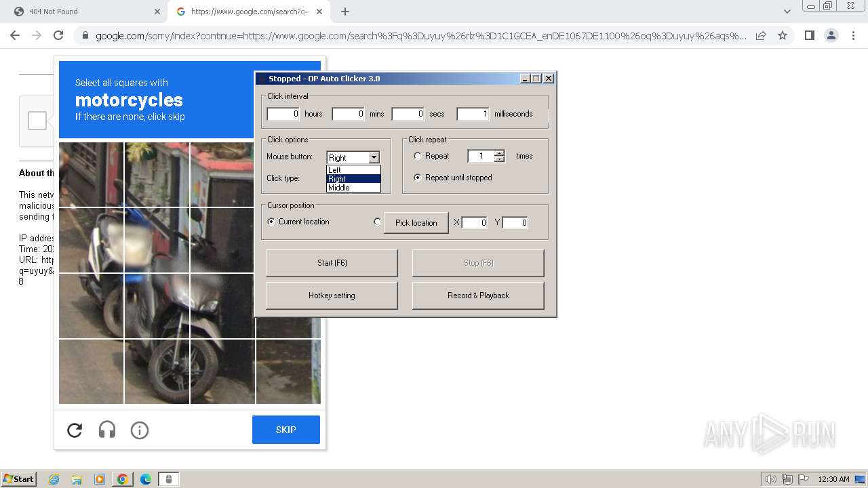The image size is (868, 488).
Task: Click Start (F6) in Auto Clicker
Action: (332, 263)
